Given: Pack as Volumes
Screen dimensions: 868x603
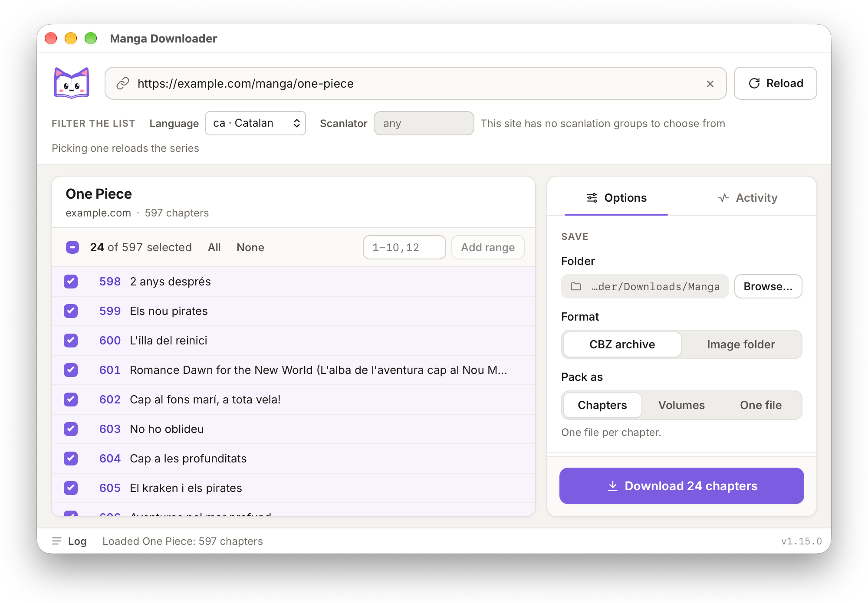Looking at the screenshot, I should tap(681, 405).
